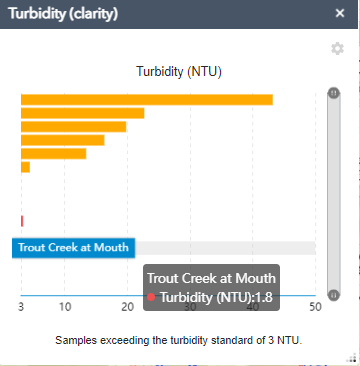Click the Turbidity (clarity) header title
This screenshot has height=366, width=360.
coord(63,14)
